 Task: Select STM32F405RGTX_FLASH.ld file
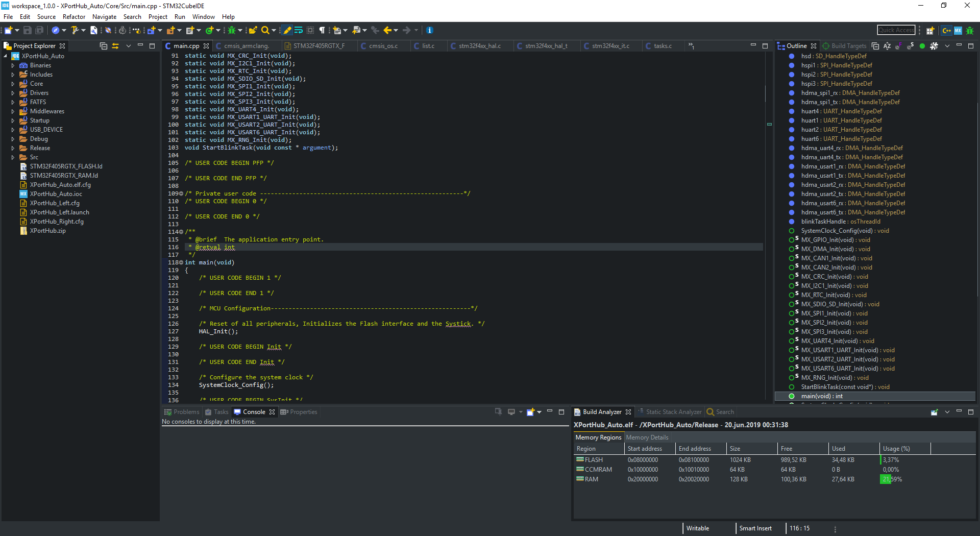coord(66,166)
